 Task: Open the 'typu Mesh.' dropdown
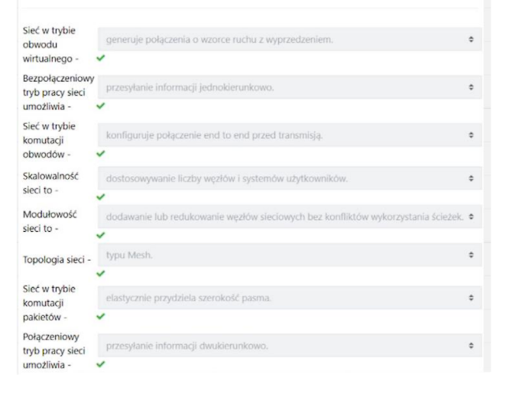coord(290,254)
